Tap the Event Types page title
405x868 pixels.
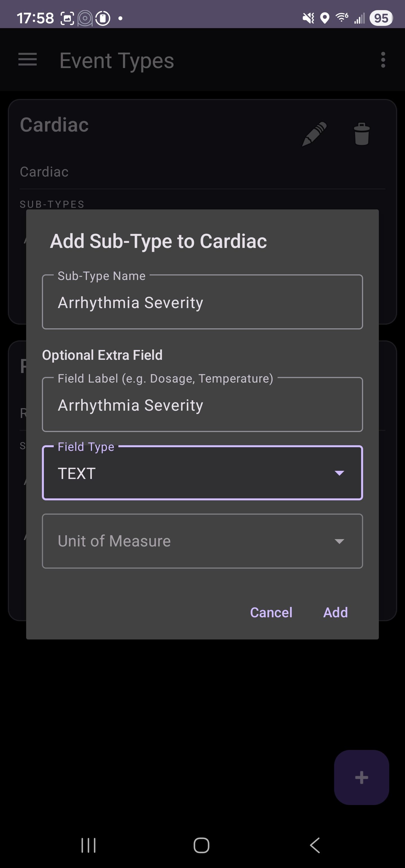coord(117,61)
